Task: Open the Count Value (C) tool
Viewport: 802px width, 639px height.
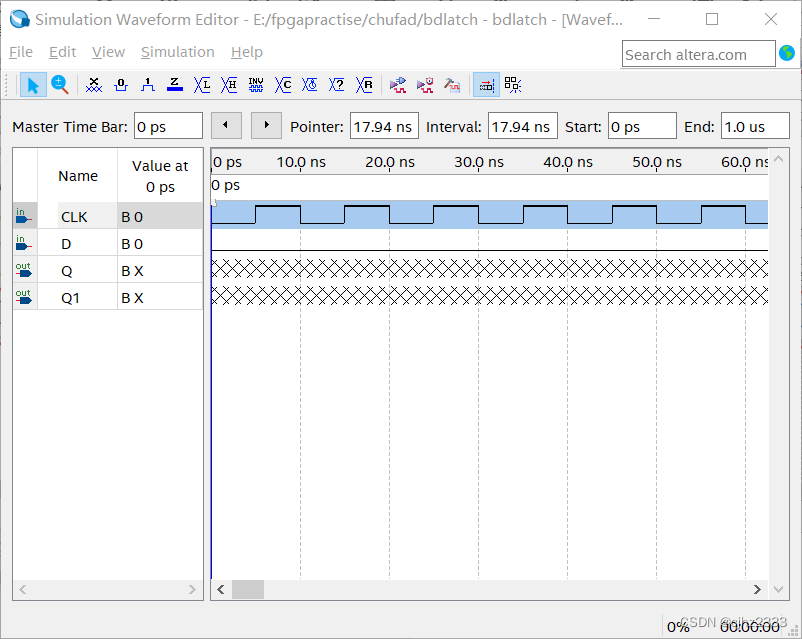Action: pyautogui.click(x=283, y=85)
